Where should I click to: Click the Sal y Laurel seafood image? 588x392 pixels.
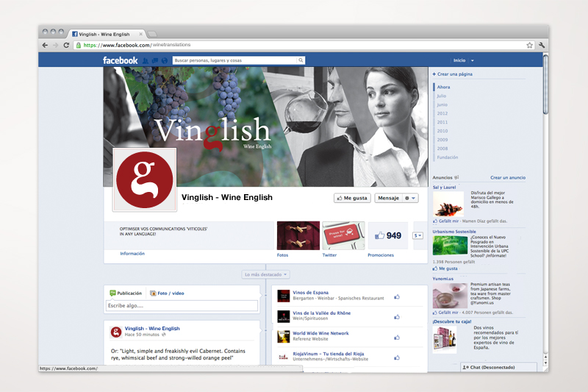(x=448, y=204)
